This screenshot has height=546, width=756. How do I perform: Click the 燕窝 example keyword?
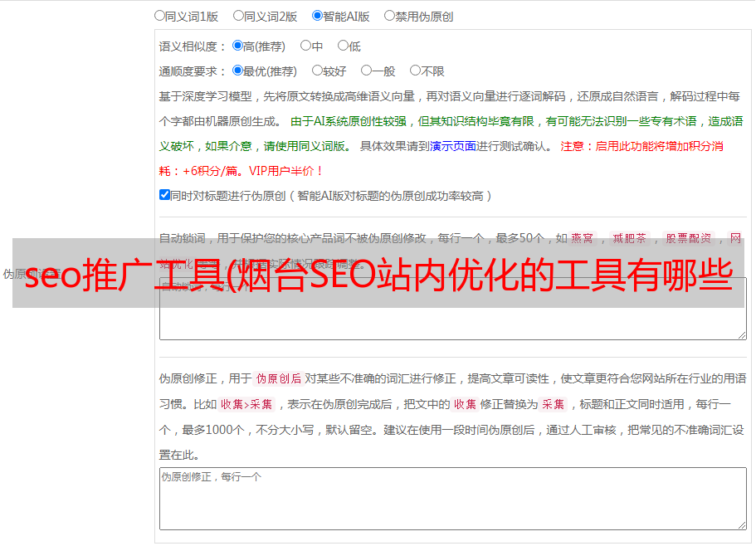(582, 238)
